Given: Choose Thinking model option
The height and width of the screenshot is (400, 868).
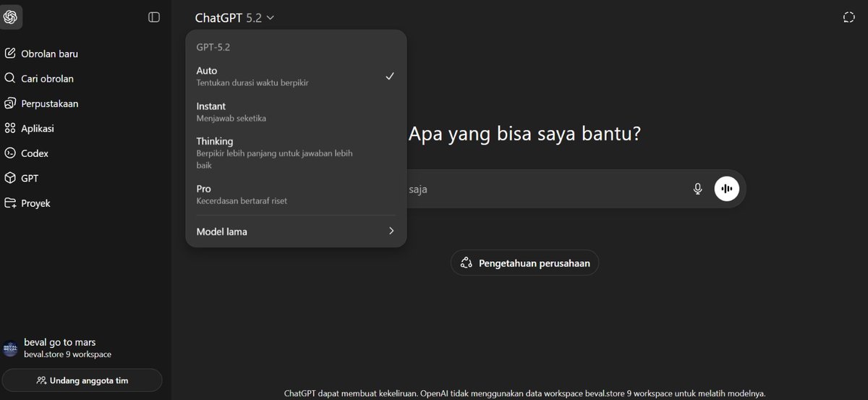Looking at the screenshot, I should (x=296, y=153).
